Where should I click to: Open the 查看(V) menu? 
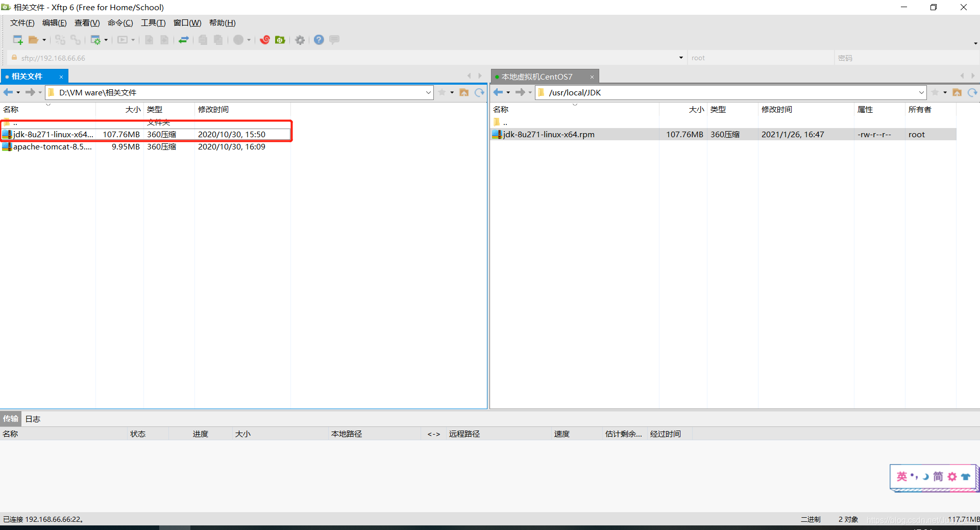pyautogui.click(x=87, y=23)
